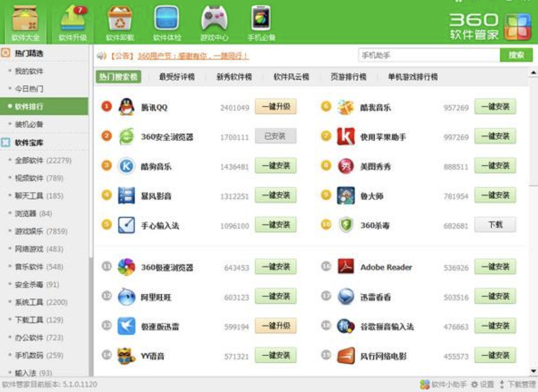Click the 极速版迅雷 bird icon
The image size is (538, 392).
(x=126, y=326)
